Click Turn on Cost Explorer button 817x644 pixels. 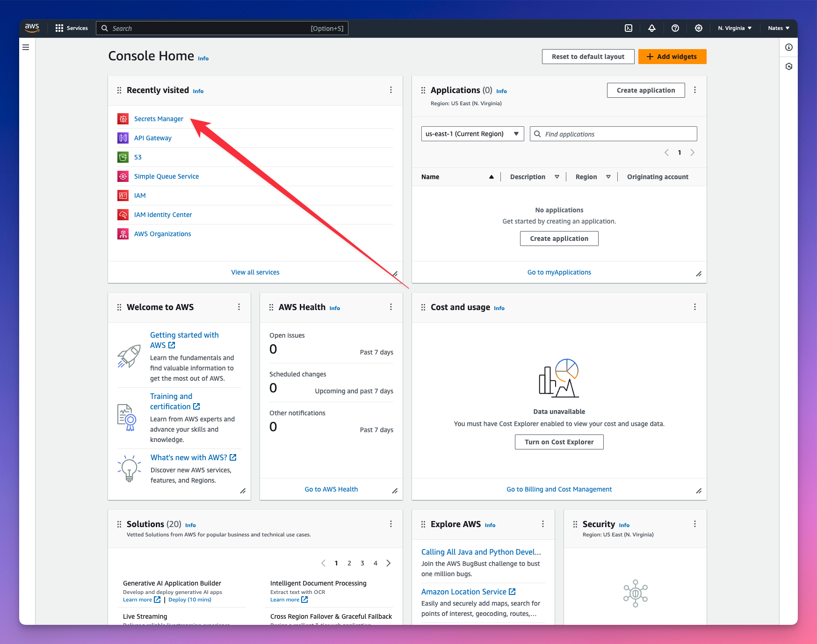559,442
